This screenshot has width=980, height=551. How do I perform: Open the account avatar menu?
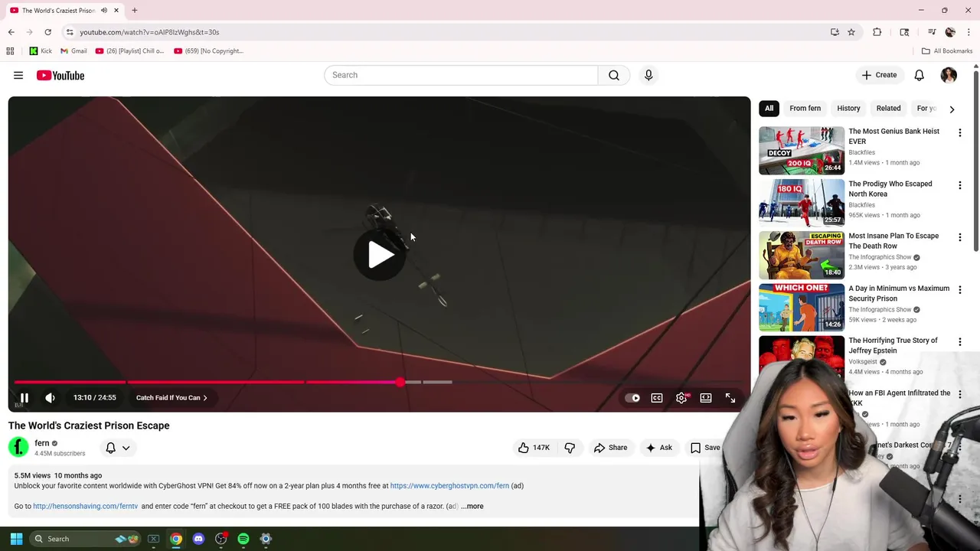[949, 75]
